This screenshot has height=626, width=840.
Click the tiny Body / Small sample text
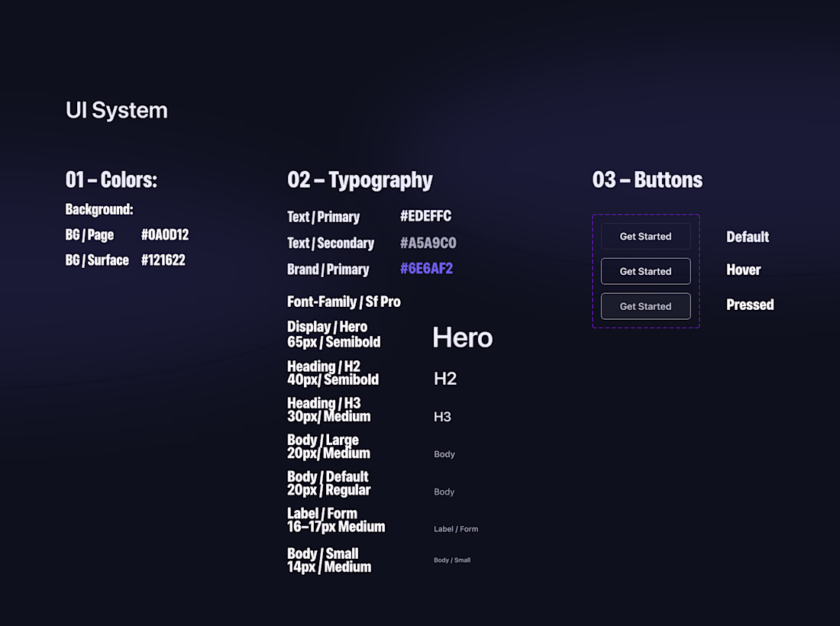tap(452, 560)
